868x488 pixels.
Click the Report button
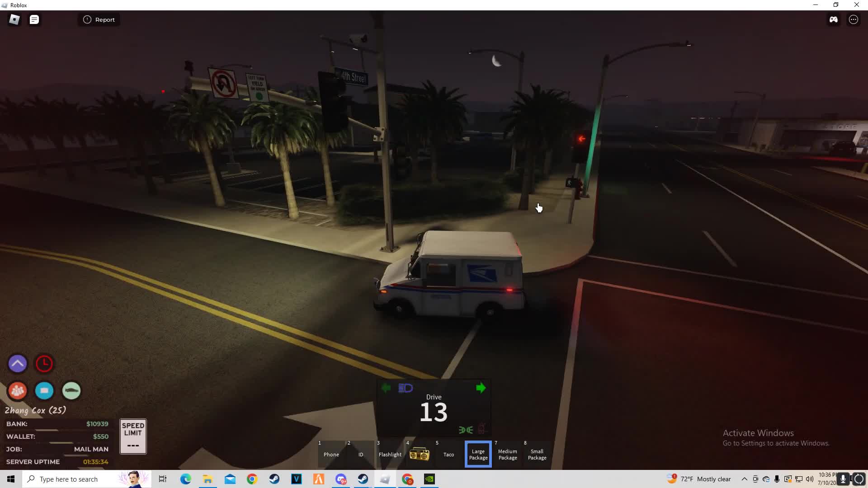click(99, 19)
